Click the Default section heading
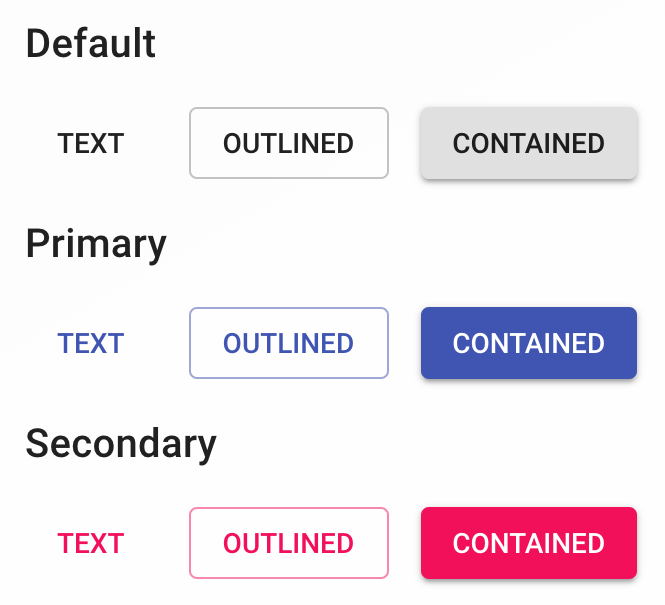The width and height of the screenshot is (665, 605). point(91,43)
